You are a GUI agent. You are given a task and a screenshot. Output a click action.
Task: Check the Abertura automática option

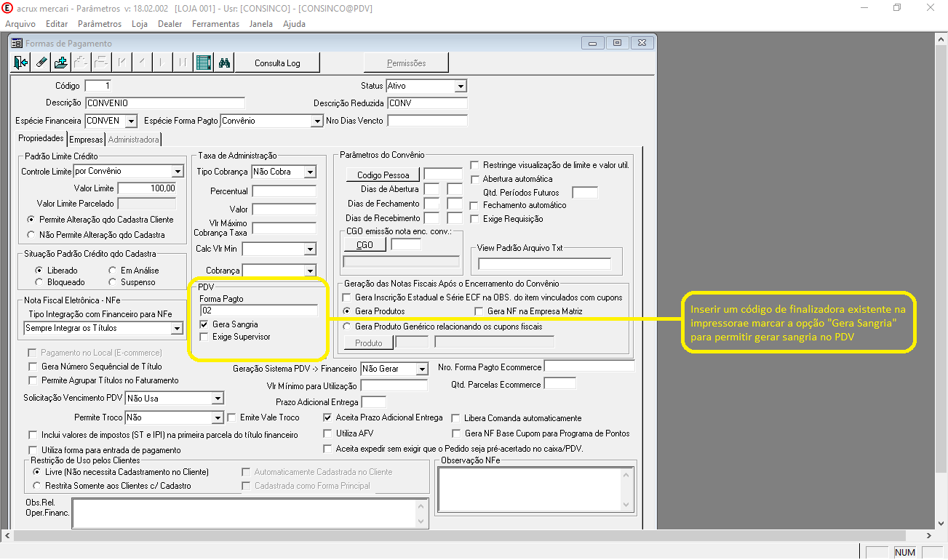pyautogui.click(x=475, y=179)
